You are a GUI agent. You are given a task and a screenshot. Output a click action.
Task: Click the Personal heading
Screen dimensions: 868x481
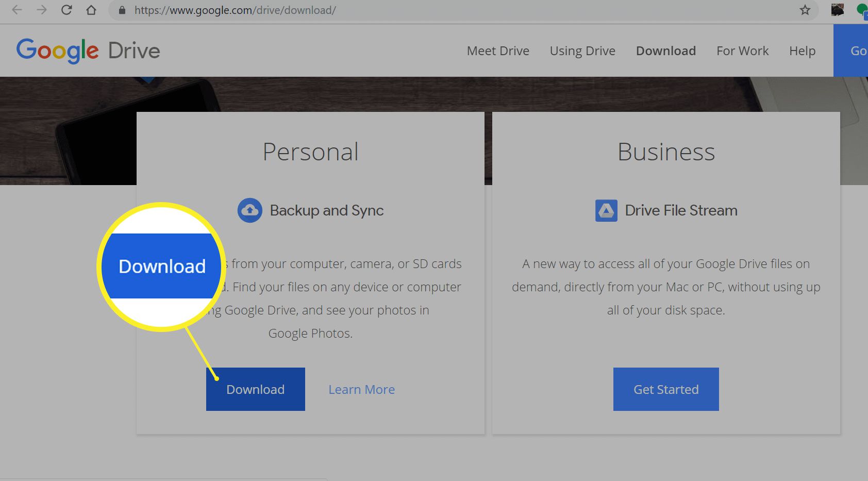coord(310,152)
